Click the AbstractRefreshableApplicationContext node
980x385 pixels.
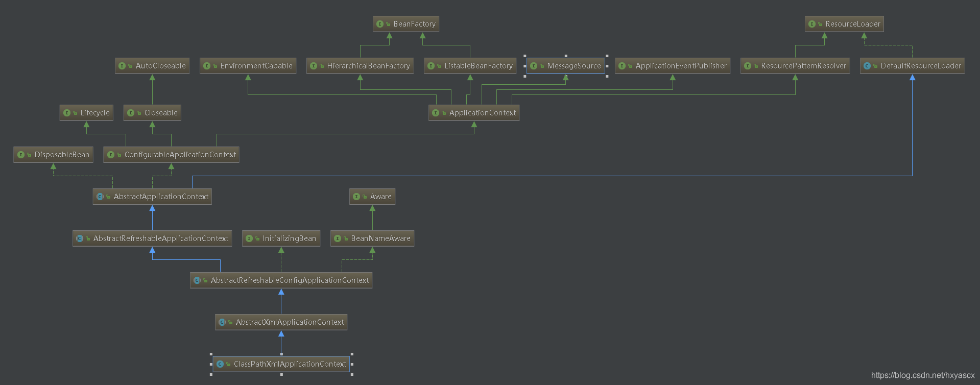(152, 238)
